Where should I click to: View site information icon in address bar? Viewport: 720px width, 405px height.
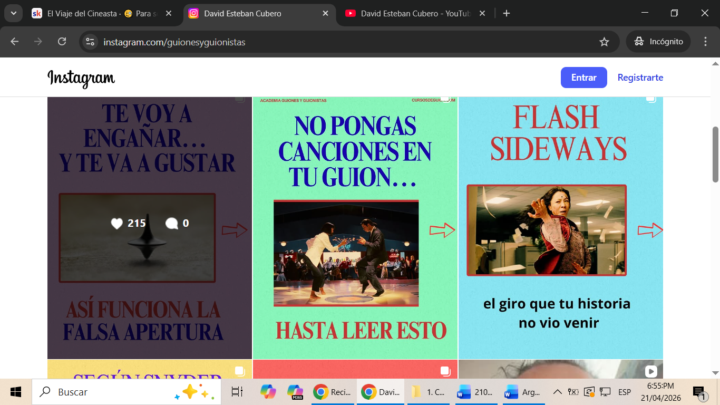point(90,42)
